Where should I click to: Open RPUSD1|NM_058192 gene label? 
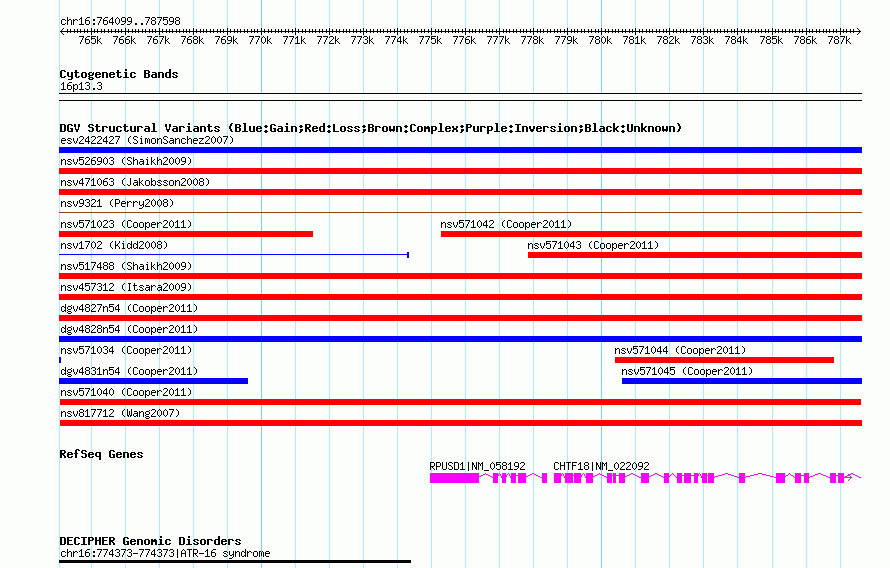click(477, 466)
